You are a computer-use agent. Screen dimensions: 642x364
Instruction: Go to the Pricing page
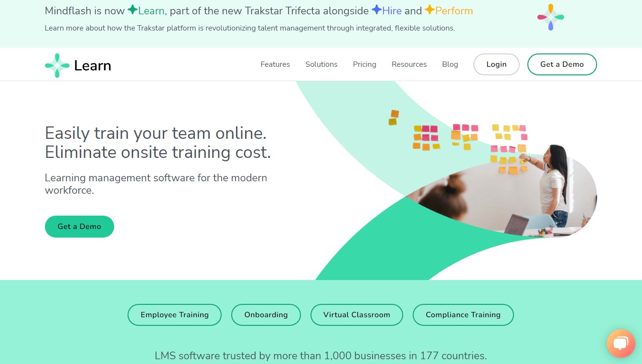[364, 64]
